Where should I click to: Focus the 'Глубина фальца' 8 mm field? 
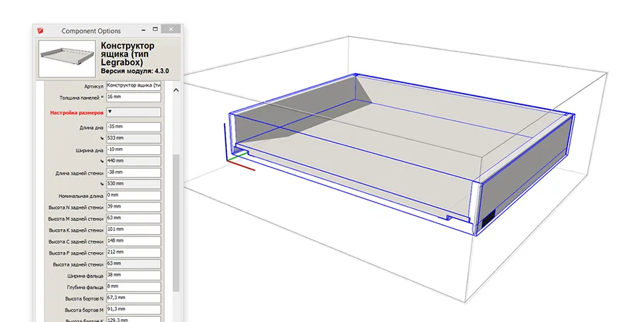tap(132, 286)
